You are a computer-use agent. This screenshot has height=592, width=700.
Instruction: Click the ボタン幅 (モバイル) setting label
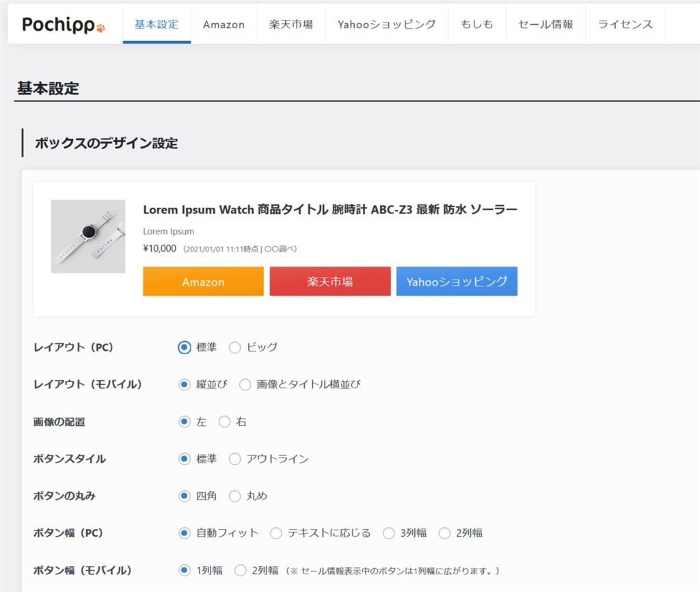click(x=83, y=570)
